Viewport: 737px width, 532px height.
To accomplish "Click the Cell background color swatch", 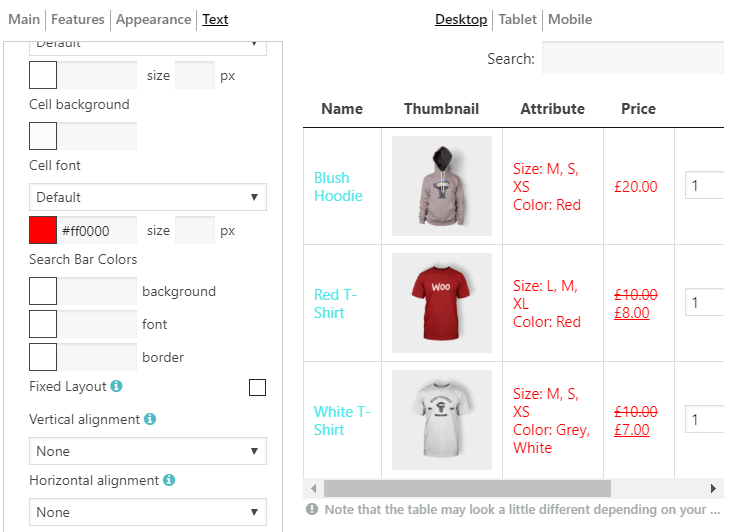I will point(43,136).
